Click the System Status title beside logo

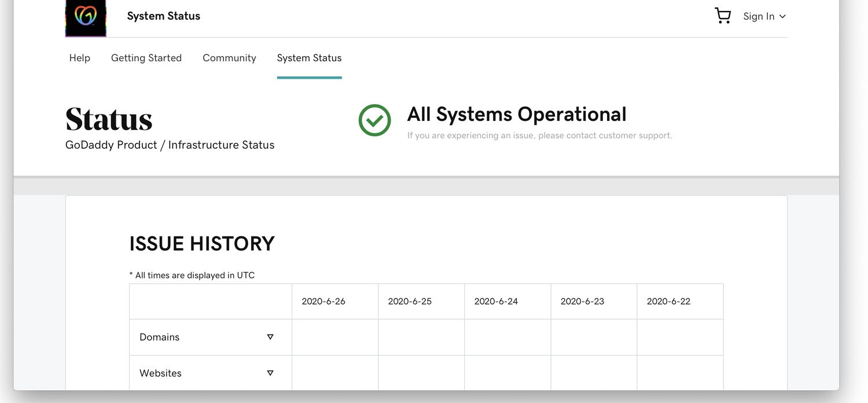click(164, 16)
